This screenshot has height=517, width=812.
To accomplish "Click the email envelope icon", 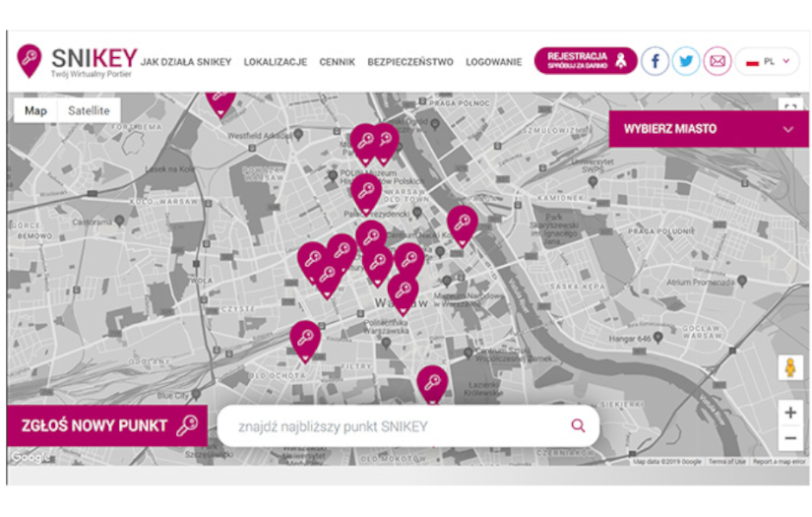I will [718, 61].
